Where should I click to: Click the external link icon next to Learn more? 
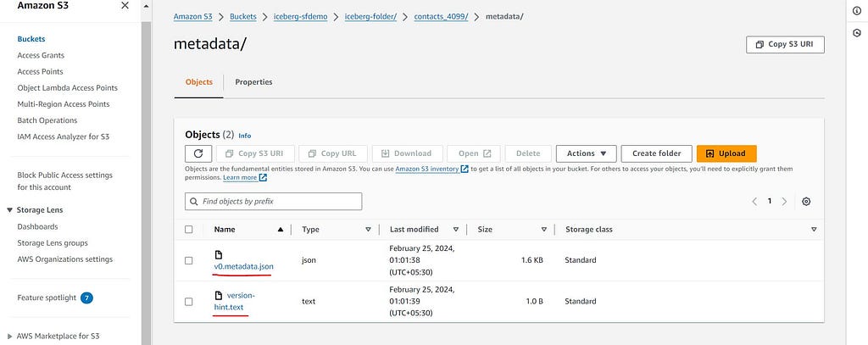pos(264,178)
